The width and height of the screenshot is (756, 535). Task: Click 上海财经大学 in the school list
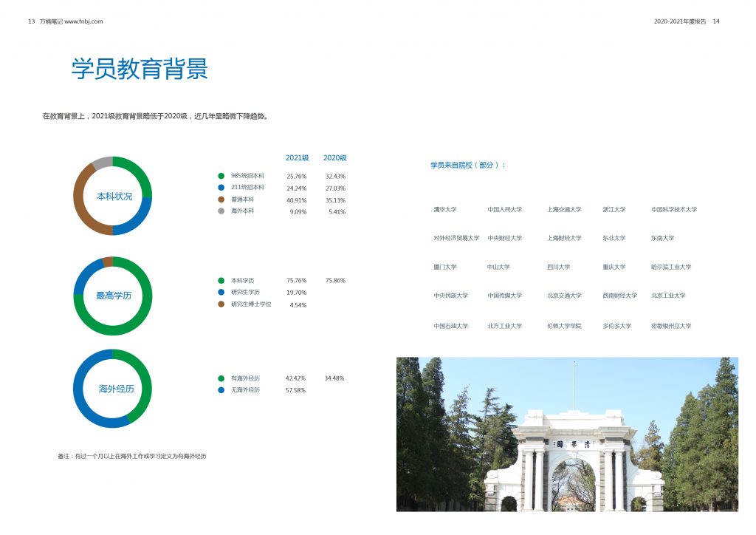tap(564, 238)
